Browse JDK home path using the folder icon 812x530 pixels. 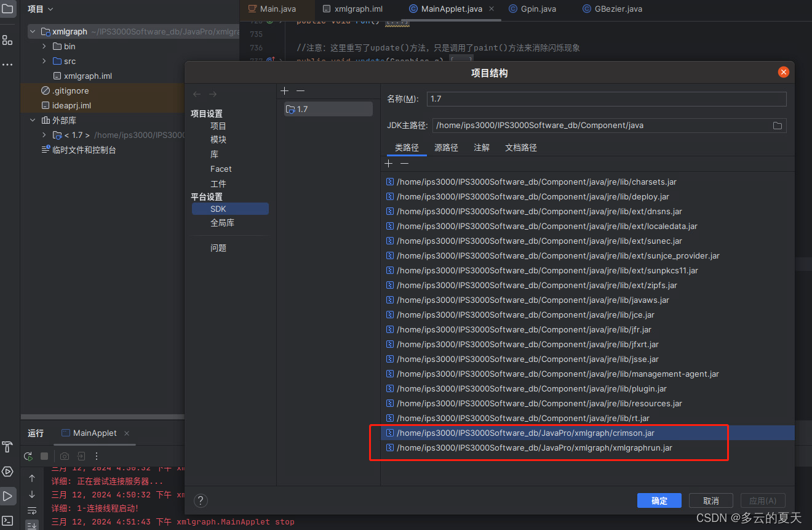tap(777, 126)
